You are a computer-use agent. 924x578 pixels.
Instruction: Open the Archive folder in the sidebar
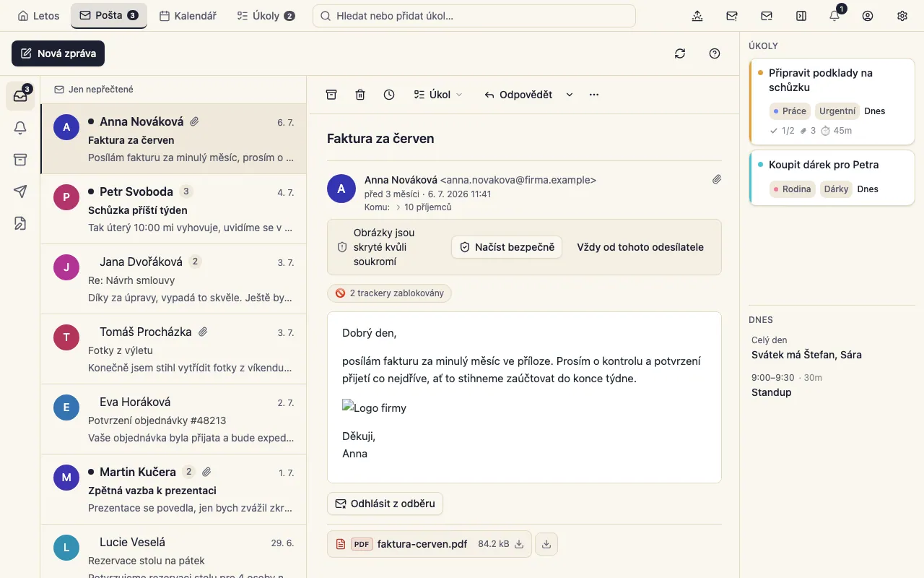[20, 160]
